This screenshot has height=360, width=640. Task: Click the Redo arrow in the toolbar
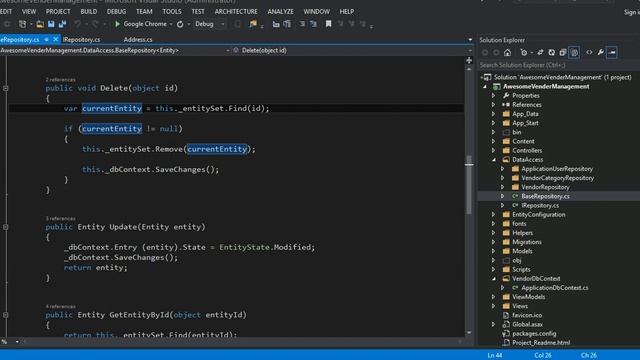(x=95, y=24)
